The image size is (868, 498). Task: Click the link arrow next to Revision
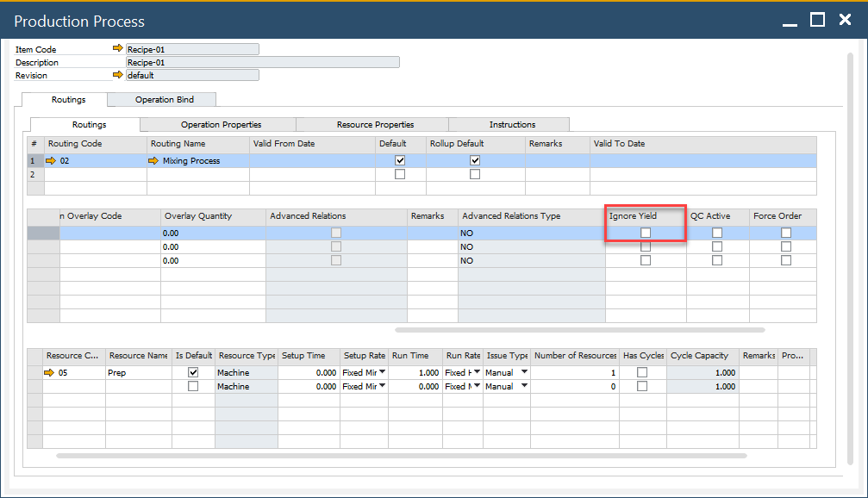(x=118, y=75)
